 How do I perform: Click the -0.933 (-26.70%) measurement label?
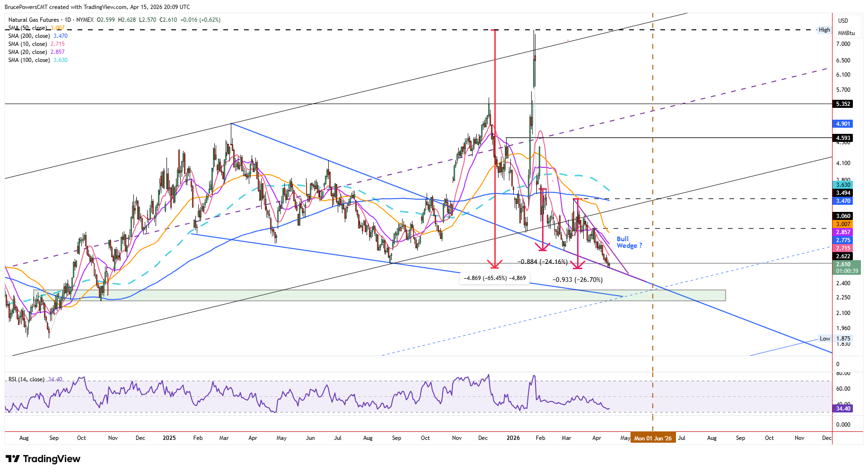tap(578, 280)
